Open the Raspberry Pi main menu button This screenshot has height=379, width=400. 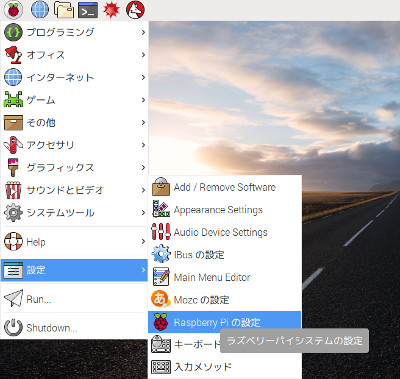point(13,9)
